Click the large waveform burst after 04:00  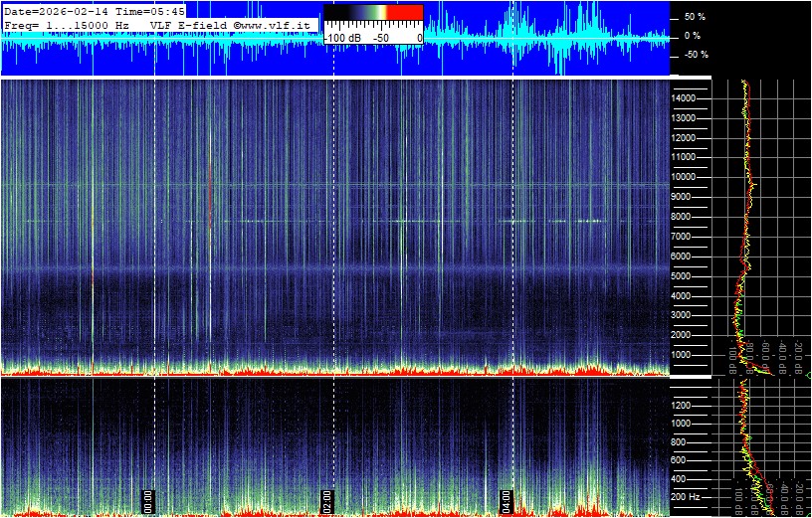560,38
